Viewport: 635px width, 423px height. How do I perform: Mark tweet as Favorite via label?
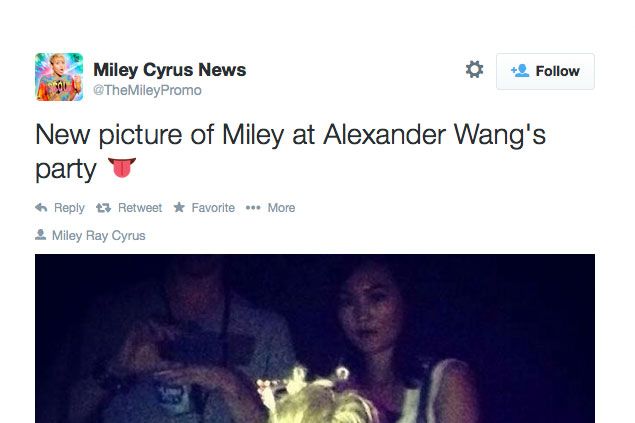213,208
